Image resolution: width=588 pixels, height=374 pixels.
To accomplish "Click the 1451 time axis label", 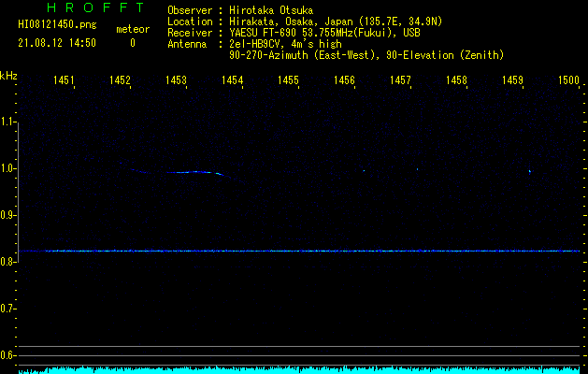I will pos(64,80).
